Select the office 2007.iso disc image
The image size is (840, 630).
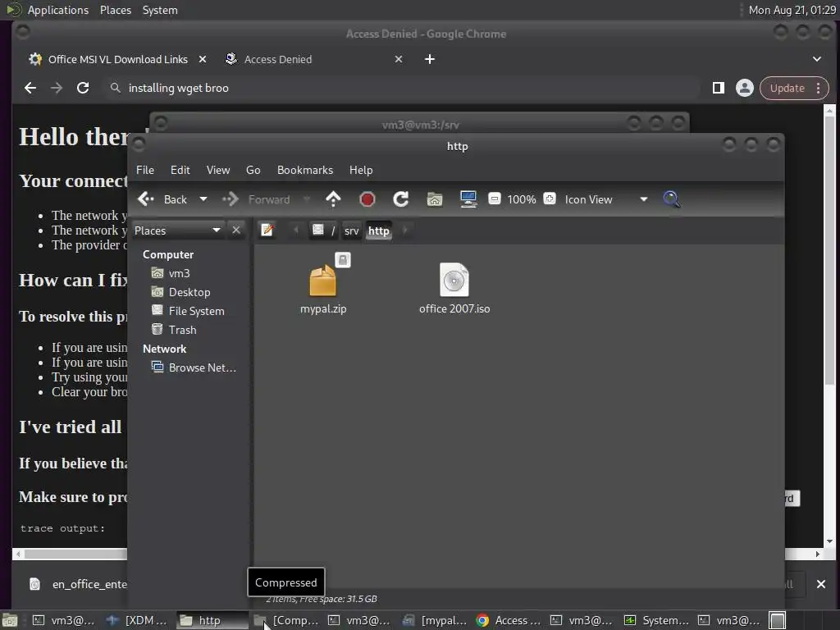pyautogui.click(x=454, y=288)
